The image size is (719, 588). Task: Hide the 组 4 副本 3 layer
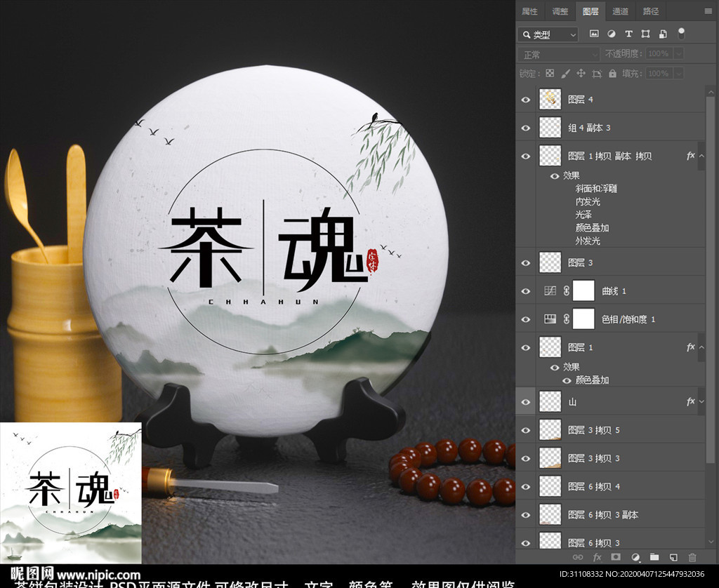click(526, 128)
